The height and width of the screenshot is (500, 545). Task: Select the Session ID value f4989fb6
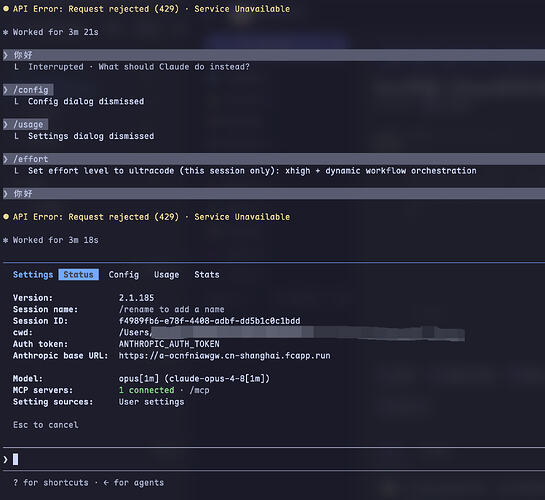210,321
